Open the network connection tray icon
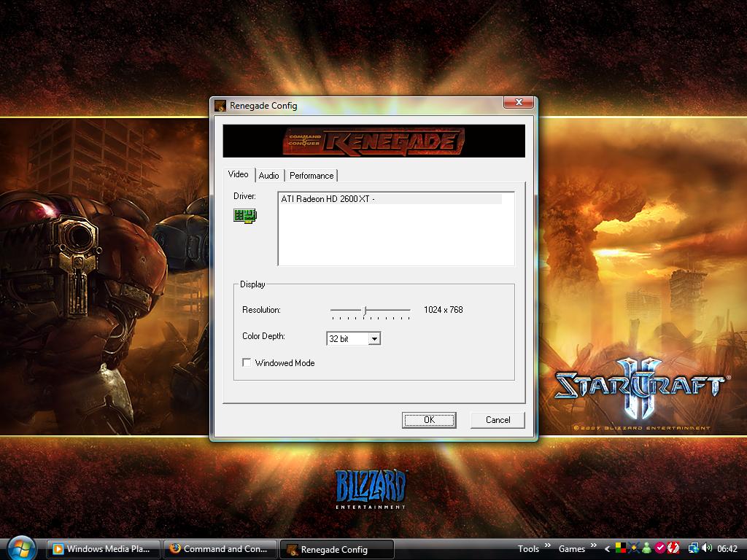Viewport: 747px width, 560px height. click(x=692, y=548)
